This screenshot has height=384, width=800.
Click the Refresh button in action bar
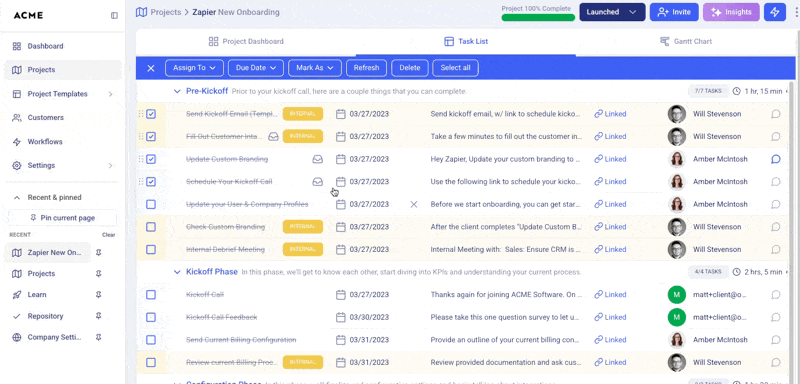pos(366,68)
